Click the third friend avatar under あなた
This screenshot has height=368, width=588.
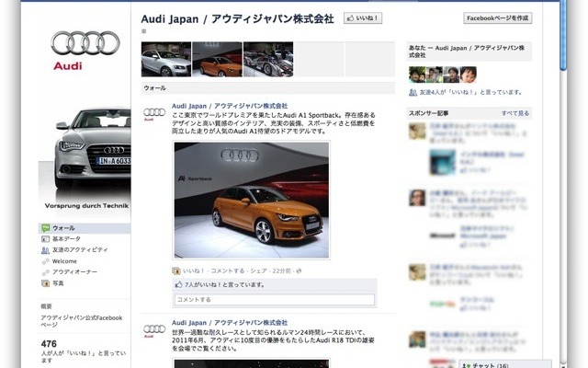click(x=451, y=75)
